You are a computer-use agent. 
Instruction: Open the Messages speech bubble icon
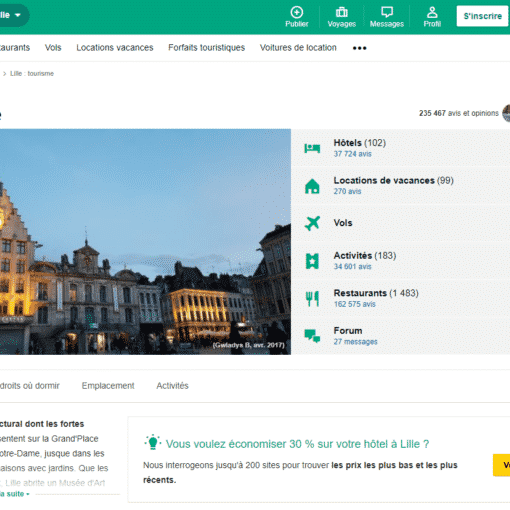coord(387,12)
